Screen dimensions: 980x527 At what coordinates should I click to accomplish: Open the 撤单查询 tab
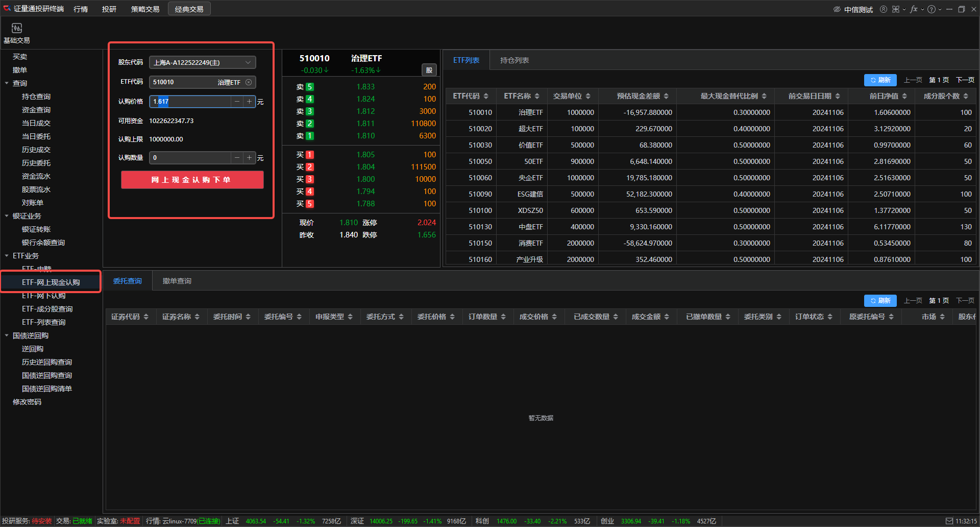[177, 281]
